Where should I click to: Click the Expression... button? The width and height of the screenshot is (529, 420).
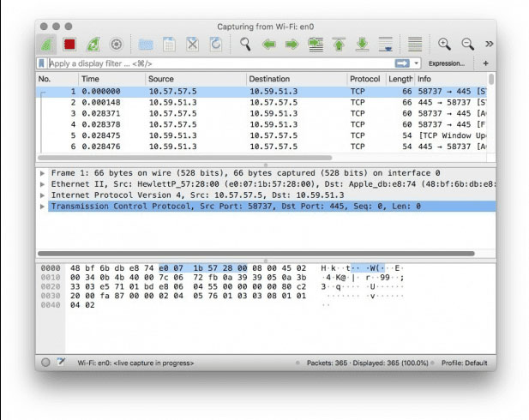point(447,63)
